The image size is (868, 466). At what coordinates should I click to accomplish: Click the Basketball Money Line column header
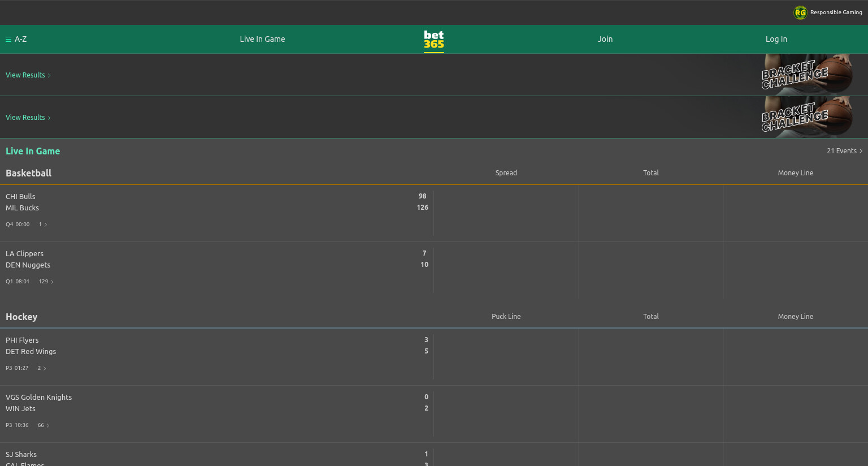[x=796, y=173]
